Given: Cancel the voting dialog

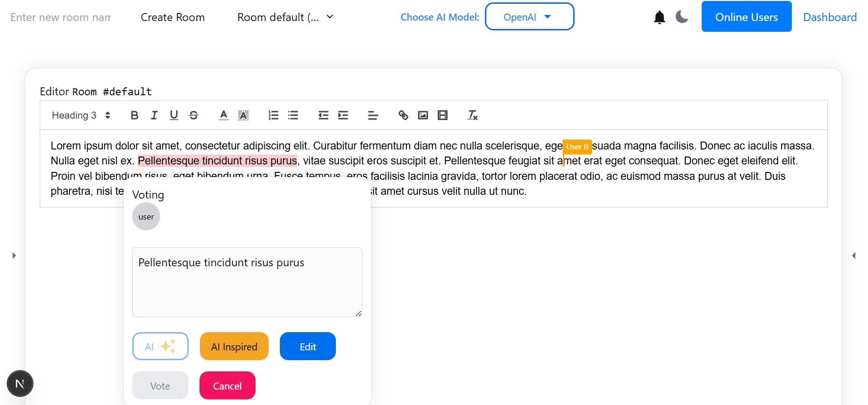Looking at the screenshot, I should point(228,385).
